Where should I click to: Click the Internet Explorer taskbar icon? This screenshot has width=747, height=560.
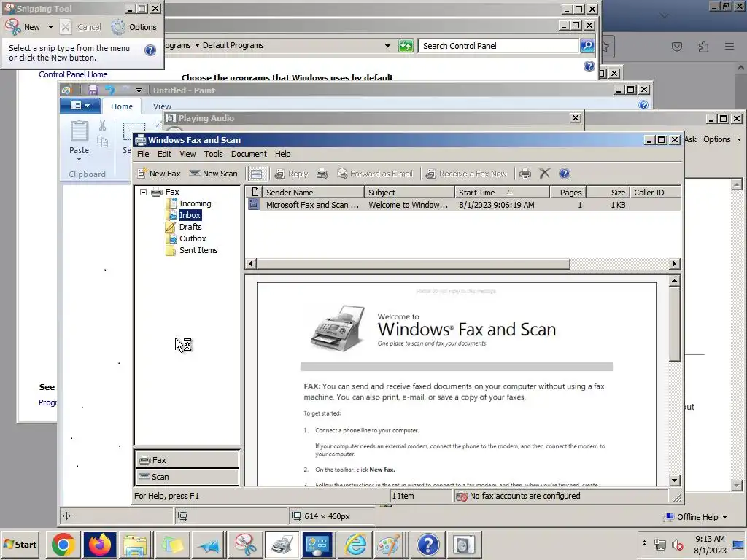coord(355,545)
